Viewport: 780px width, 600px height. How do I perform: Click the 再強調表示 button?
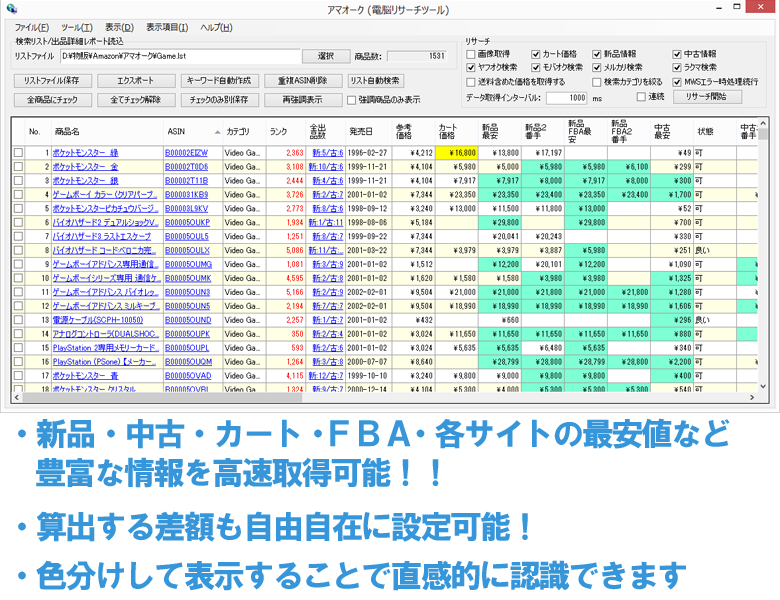pyautogui.click(x=302, y=100)
